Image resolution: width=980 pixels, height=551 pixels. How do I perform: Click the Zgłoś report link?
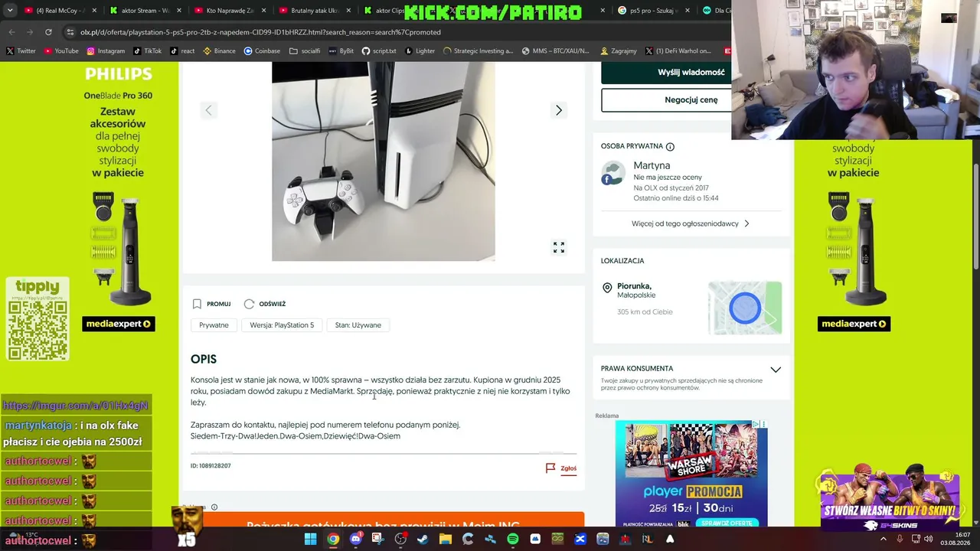click(x=568, y=468)
